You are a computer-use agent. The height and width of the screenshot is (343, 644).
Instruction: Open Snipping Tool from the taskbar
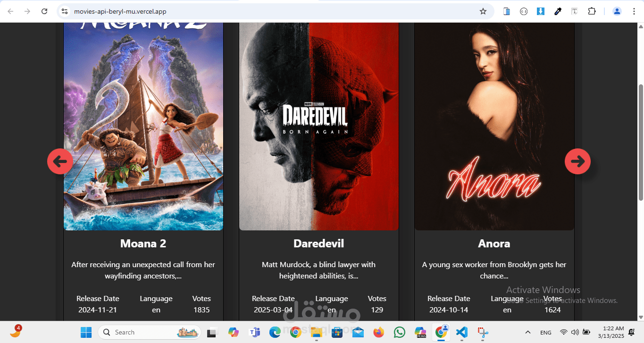(x=482, y=332)
